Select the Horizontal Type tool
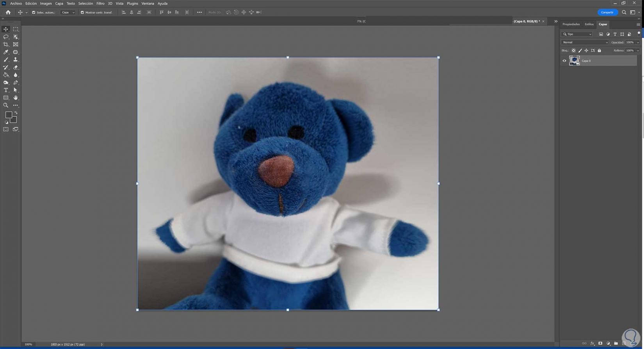644x349 pixels. [x=6, y=90]
